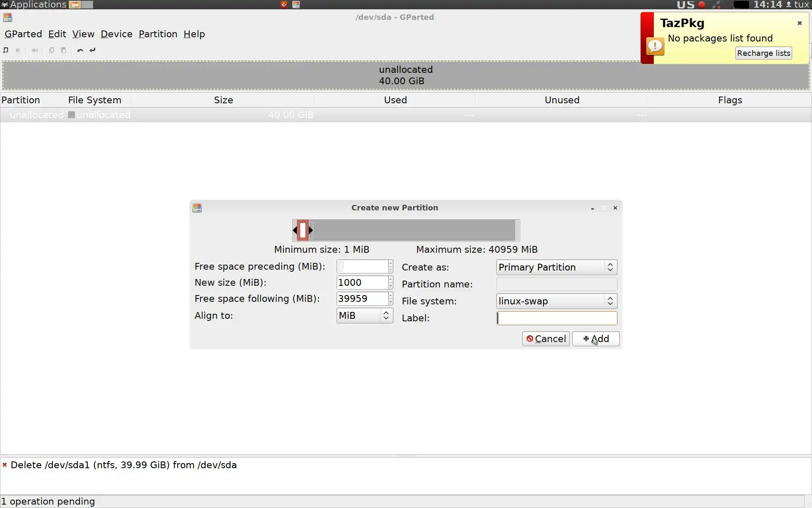Click the Paste partition toolbar icon
This screenshot has height=508, width=812.
click(63, 50)
